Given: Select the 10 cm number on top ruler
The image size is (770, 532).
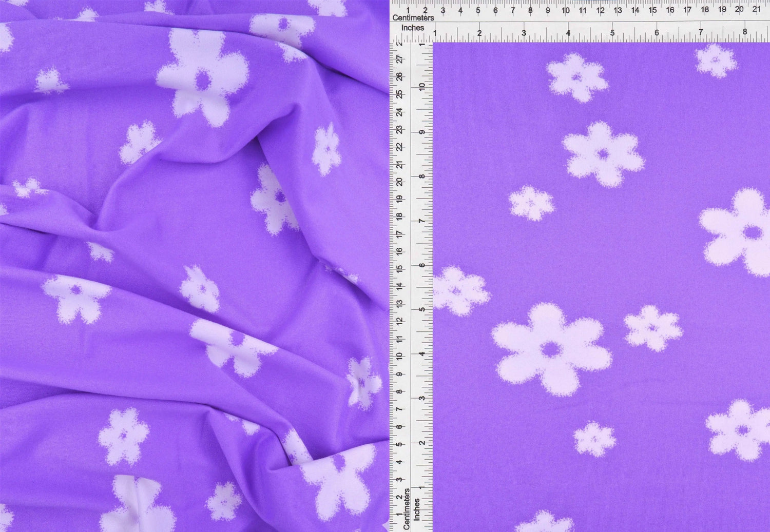Looking at the screenshot, I should click(565, 10).
